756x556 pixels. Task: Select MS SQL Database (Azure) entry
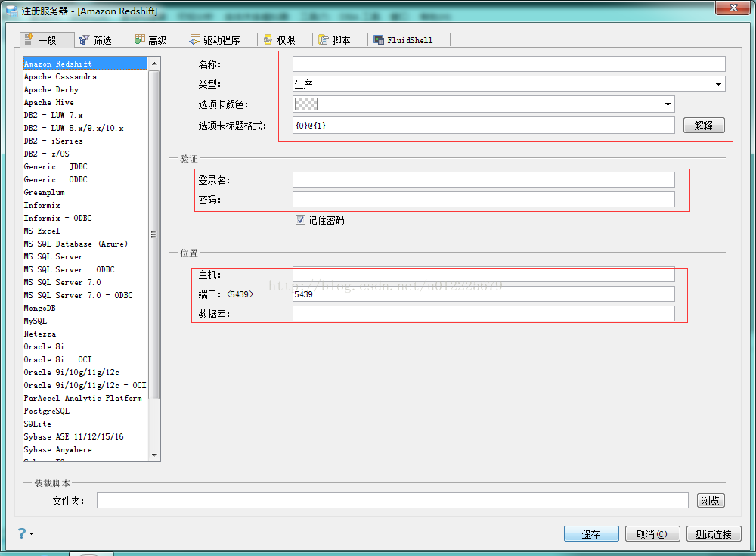(85, 244)
